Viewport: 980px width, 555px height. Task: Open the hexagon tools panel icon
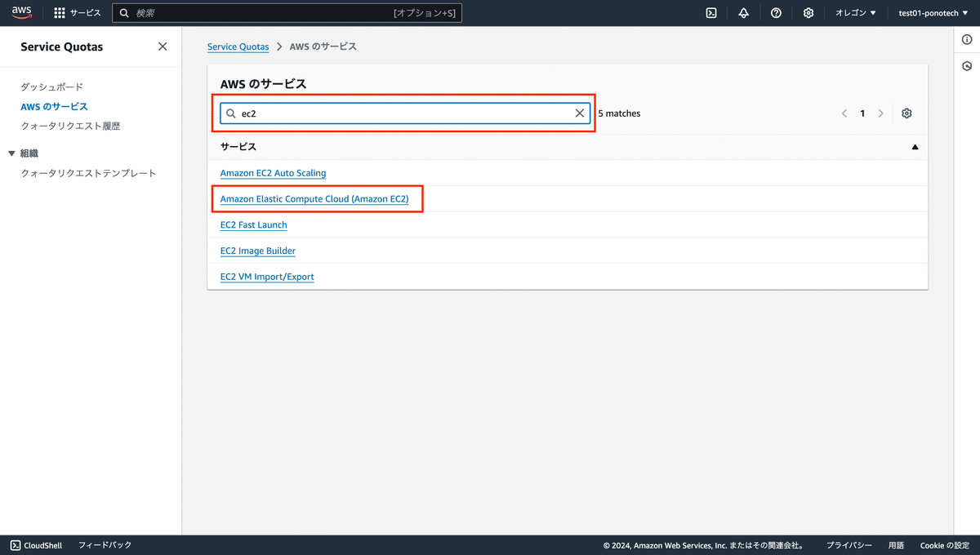click(x=967, y=66)
